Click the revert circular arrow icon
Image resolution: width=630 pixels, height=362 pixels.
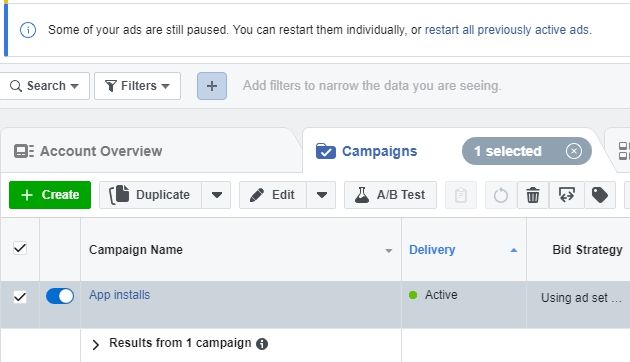(501, 195)
